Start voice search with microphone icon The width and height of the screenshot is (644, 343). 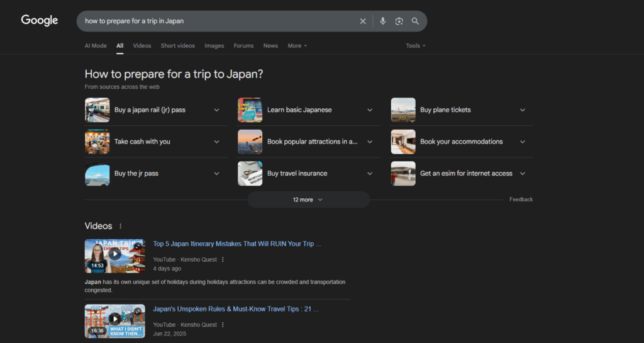(382, 21)
